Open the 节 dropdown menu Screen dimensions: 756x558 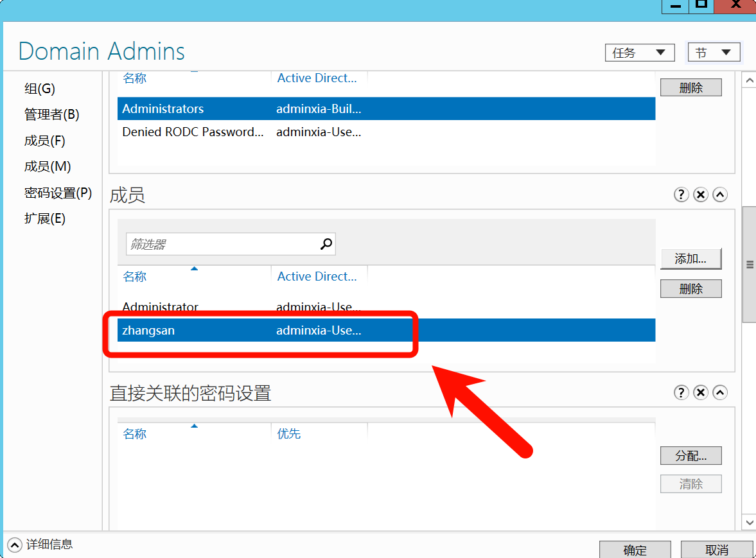click(714, 53)
